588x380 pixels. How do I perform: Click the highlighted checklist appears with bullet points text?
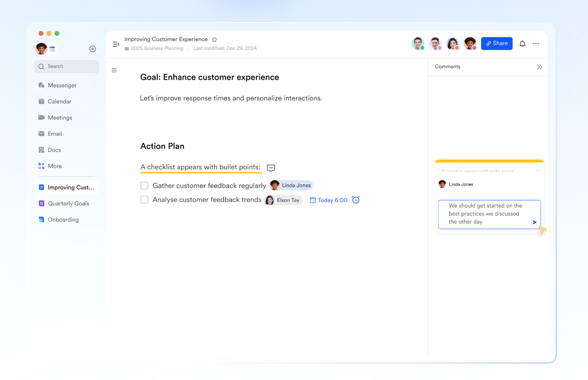(200, 167)
